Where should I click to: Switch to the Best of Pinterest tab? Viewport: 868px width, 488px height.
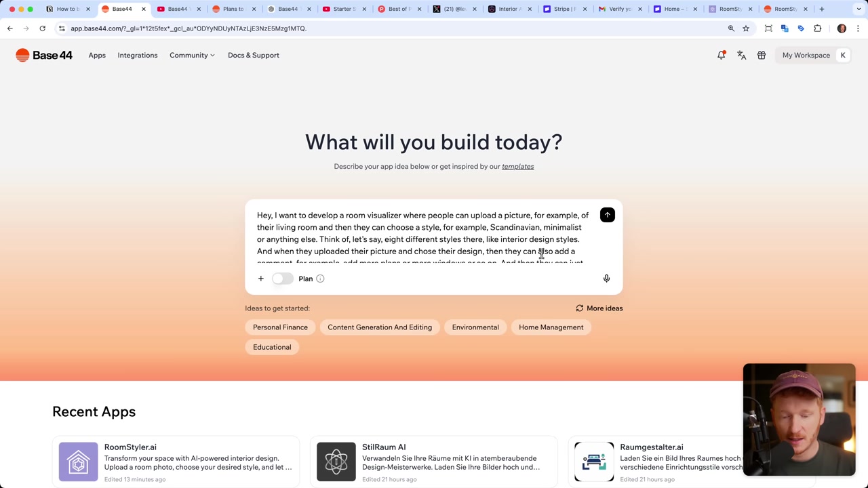[x=400, y=9]
